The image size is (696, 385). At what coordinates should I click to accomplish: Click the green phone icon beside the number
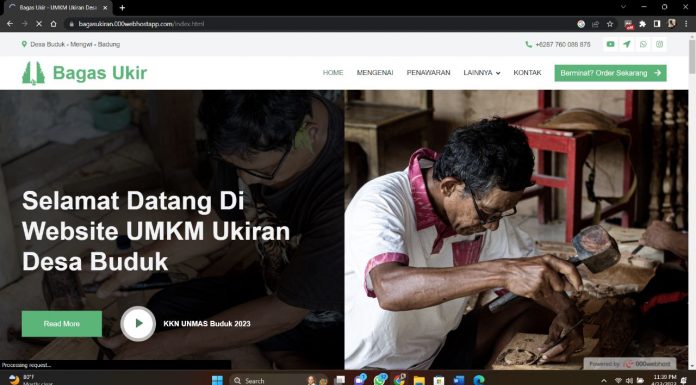pos(528,44)
